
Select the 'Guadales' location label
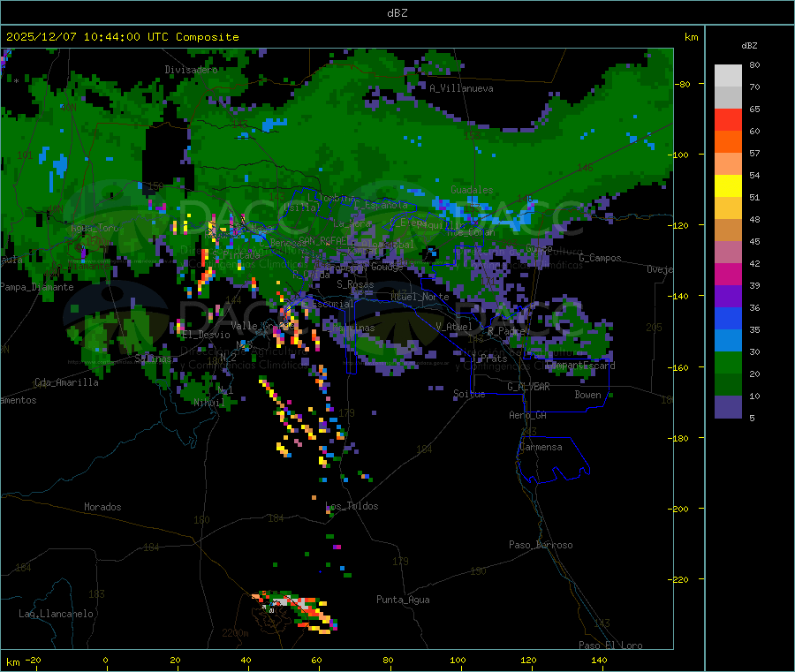(472, 190)
